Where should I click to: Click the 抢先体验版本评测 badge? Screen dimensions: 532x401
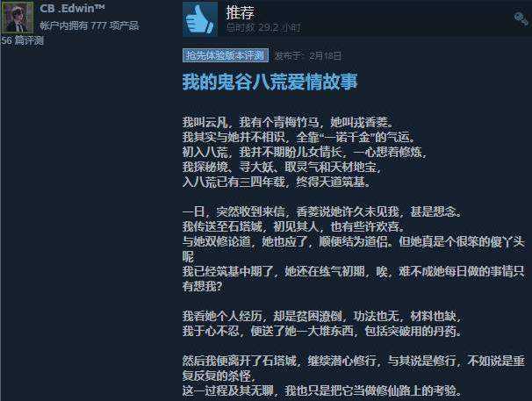point(226,55)
